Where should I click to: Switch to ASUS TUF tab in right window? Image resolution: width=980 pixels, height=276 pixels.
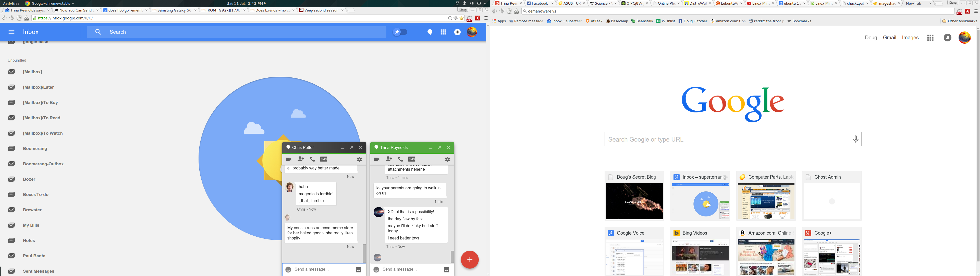pos(571,3)
